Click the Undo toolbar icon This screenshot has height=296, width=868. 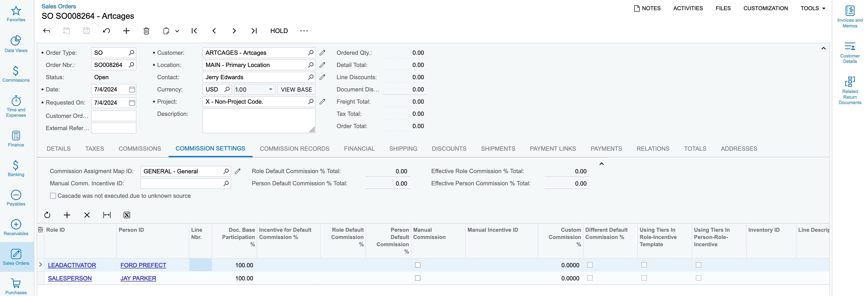(x=106, y=31)
